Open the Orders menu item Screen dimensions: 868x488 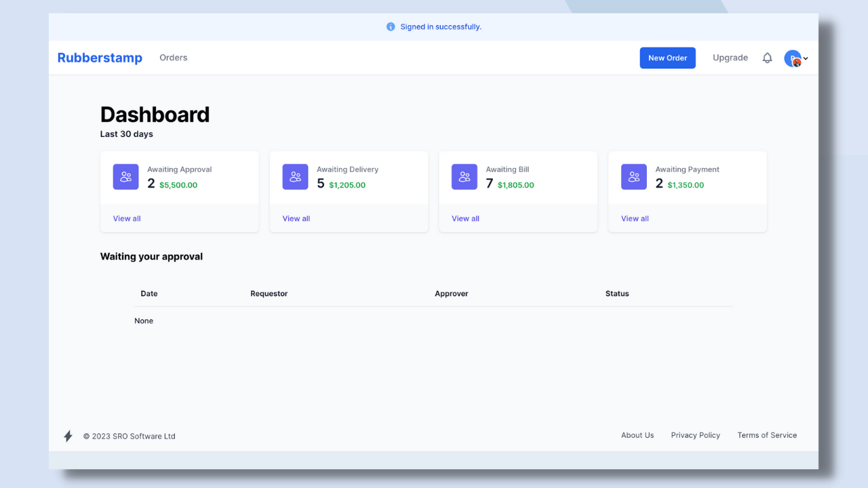click(x=174, y=58)
